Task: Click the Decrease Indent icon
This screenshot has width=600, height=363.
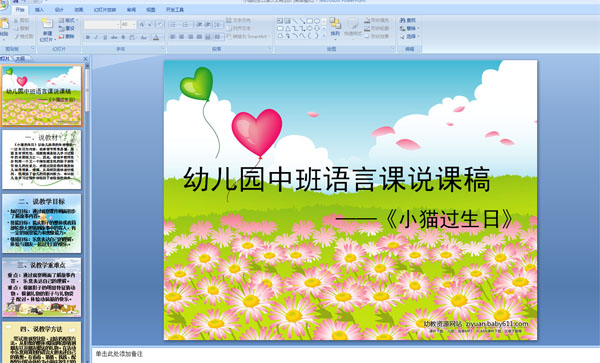Action: [x=199, y=24]
